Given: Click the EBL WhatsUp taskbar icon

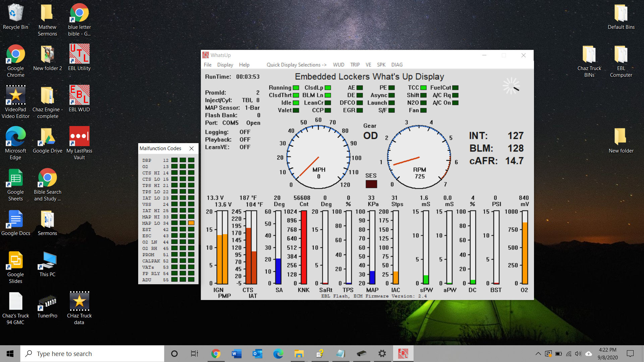Looking at the screenshot, I should tap(403, 353).
